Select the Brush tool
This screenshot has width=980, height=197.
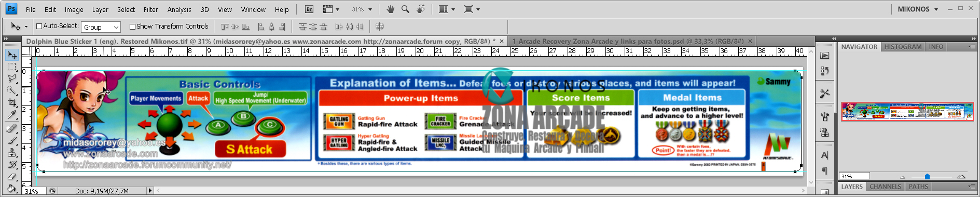[12, 140]
